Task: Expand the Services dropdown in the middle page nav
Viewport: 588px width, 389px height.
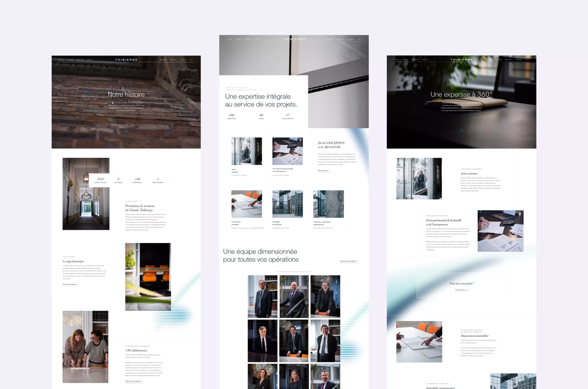Action: (x=341, y=39)
